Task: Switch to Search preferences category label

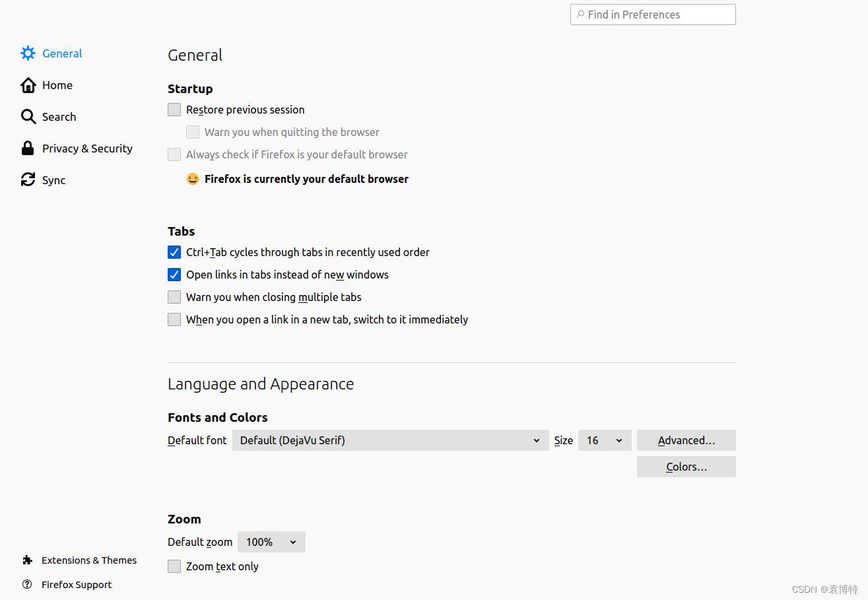Action: pyautogui.click(x=59, y=117)
